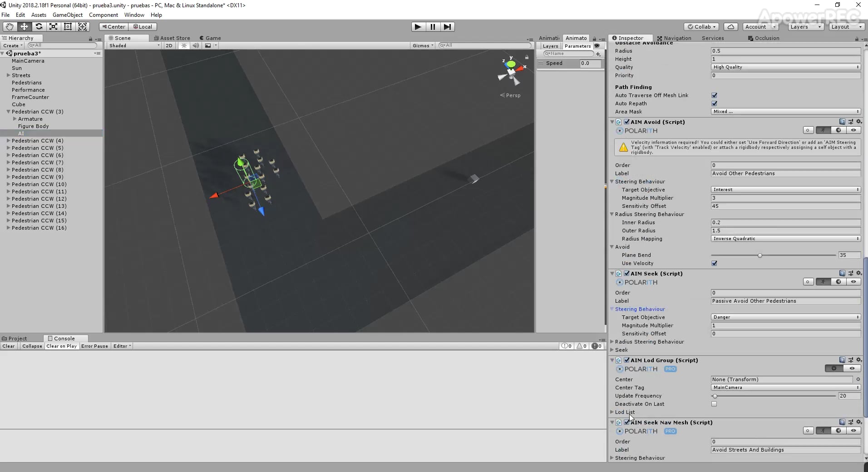The image size is (868, 472).
Task: Toggle Center pivot mode button
Action: coord(113,27)
